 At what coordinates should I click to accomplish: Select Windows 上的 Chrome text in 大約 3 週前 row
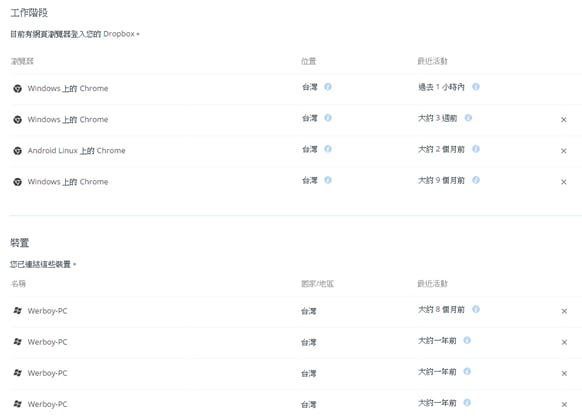[x=68, y=120]
